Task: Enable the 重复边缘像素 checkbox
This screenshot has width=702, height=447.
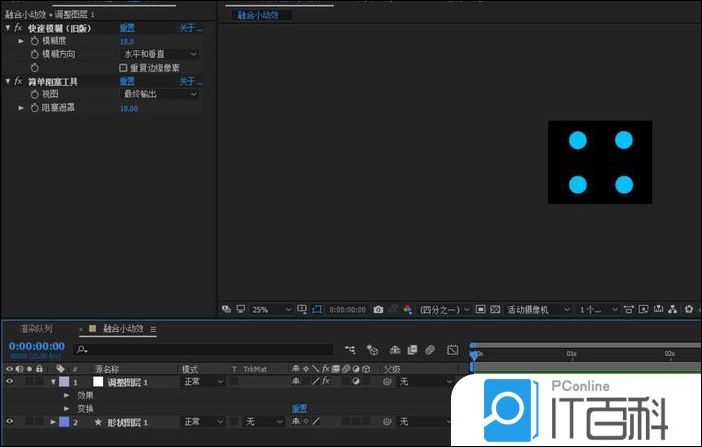Action: [x=123, y=68]
